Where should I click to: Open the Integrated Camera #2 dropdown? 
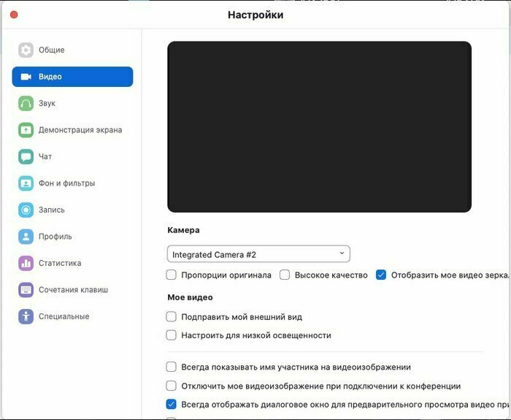click(x=258, y=254)
